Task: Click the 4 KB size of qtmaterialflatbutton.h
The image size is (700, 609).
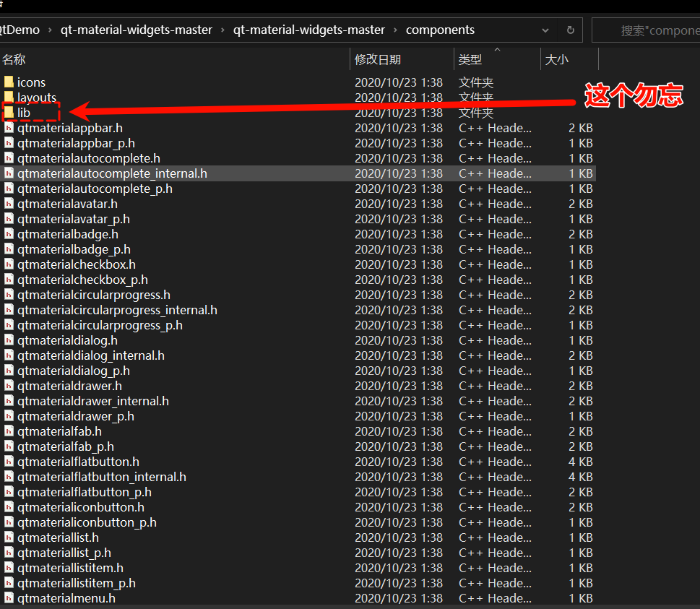Action: (580, 462)
